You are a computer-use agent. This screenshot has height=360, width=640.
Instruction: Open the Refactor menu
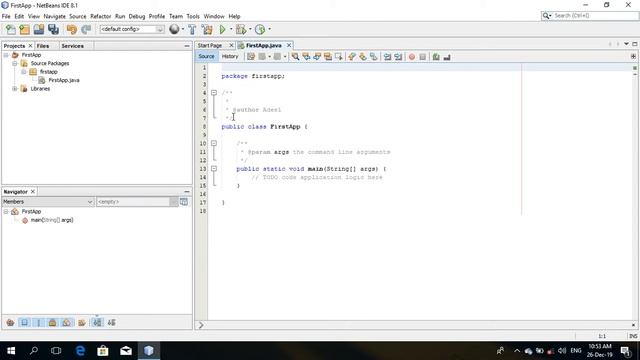pos(100,16)
